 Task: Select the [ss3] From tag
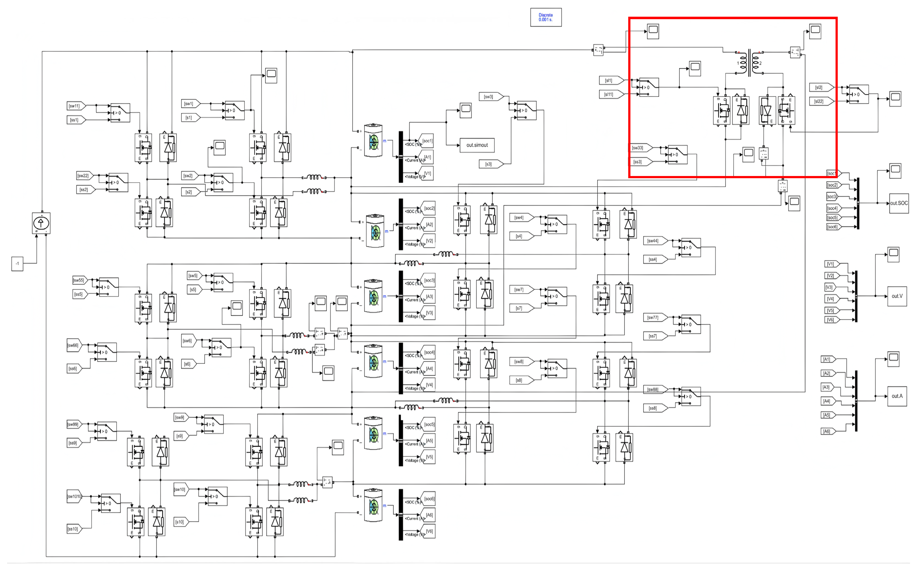click(x=639, y=162)
